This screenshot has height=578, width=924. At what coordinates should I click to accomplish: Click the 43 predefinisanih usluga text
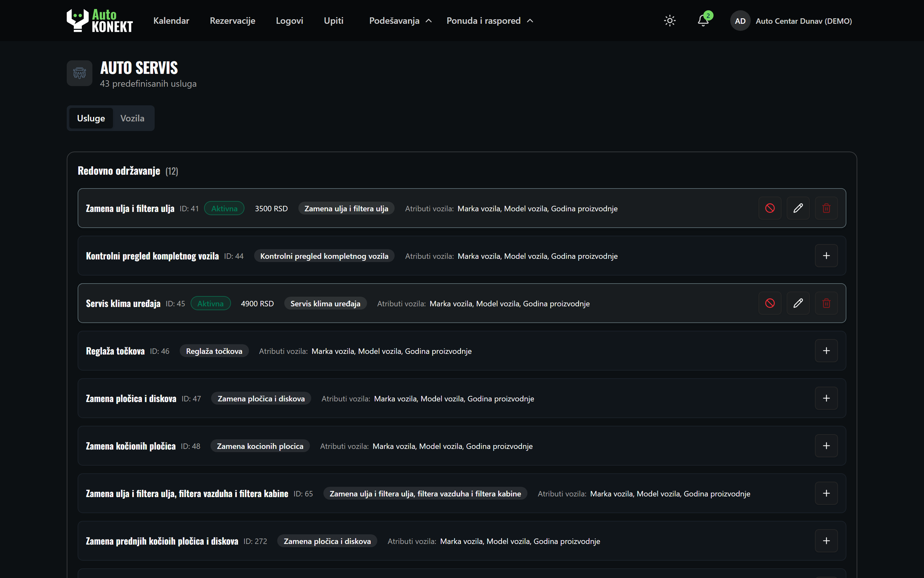148,83
